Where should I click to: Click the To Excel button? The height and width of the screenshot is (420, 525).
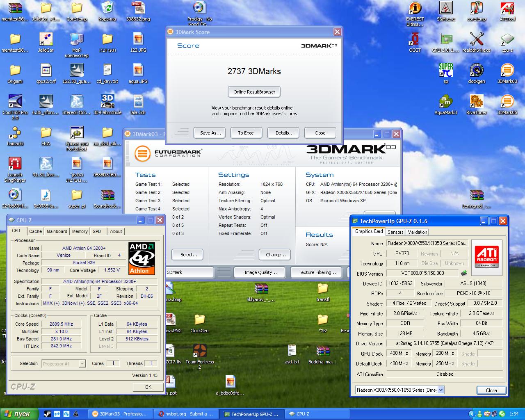tap(246, 133)
